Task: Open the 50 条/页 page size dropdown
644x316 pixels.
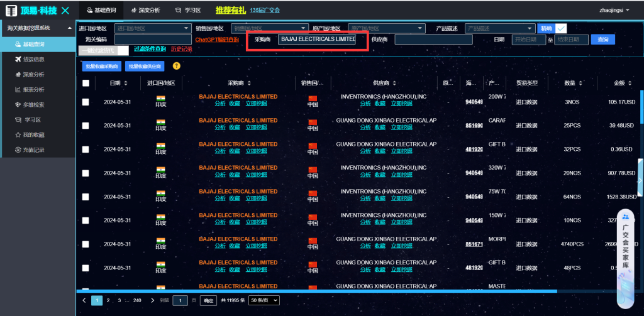Action: point(264,300)
